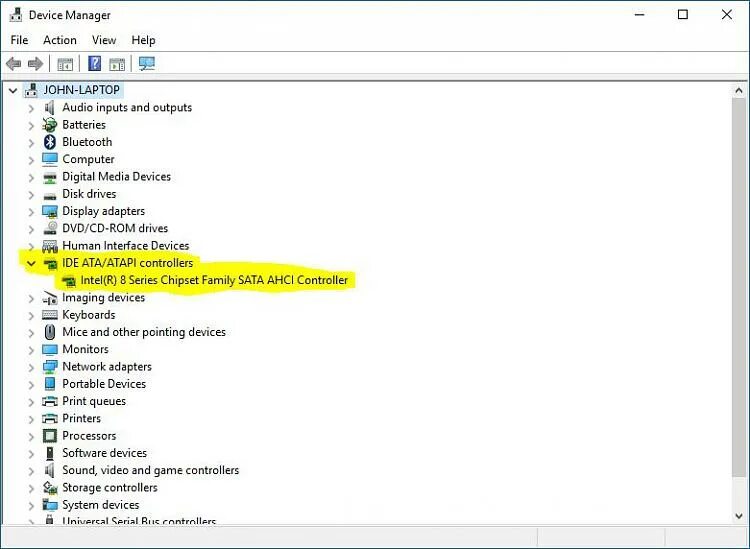The image size is (750, 549).
Task: Expand the Disk drives chevron
Action: (x=31, y=195)
